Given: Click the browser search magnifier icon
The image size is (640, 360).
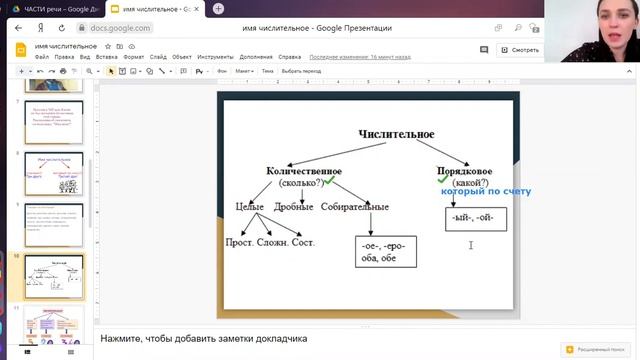Looking at the screenshot, I should [518, 28].
